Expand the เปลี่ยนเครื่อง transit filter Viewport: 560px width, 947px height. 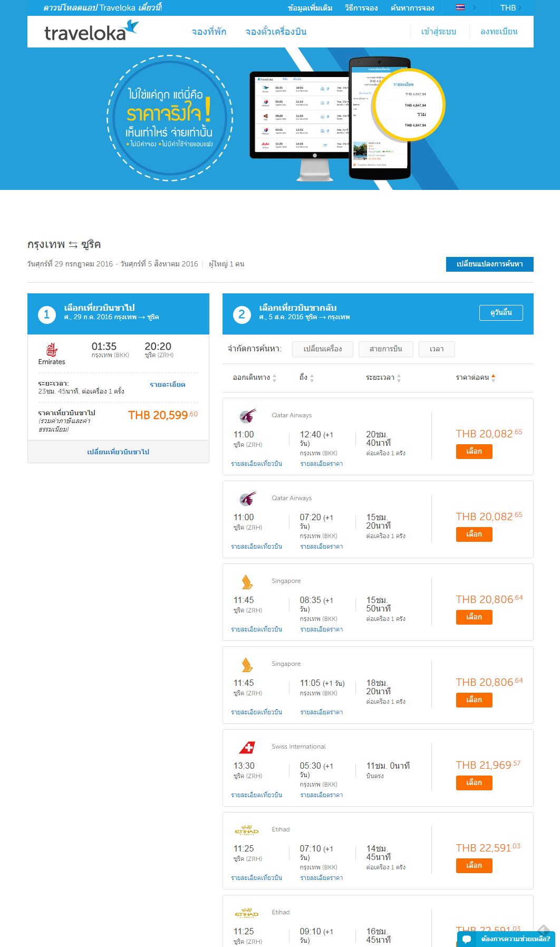point(322,349)
